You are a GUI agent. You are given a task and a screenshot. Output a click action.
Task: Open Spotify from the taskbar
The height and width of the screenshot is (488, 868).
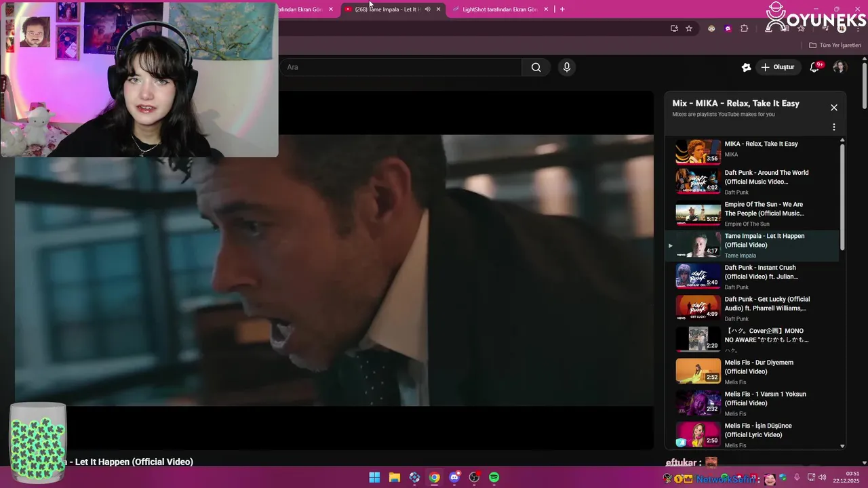[x=494, y=478]
